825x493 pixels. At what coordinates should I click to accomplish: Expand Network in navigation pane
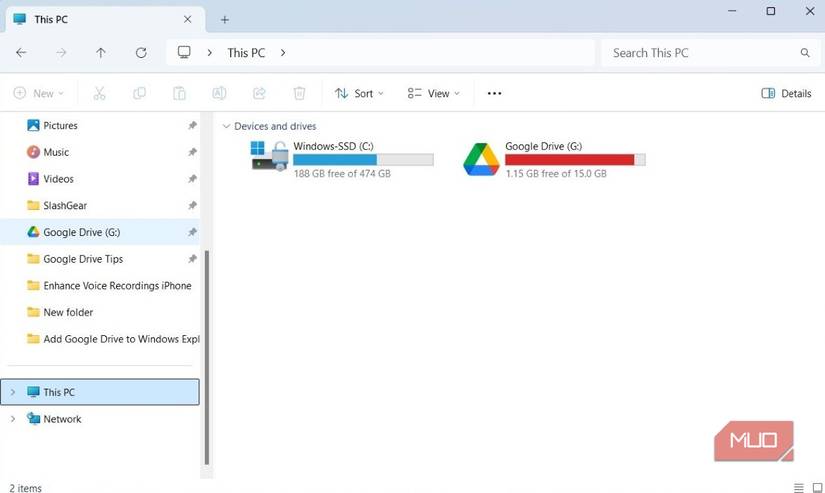(x=13, y=419)
